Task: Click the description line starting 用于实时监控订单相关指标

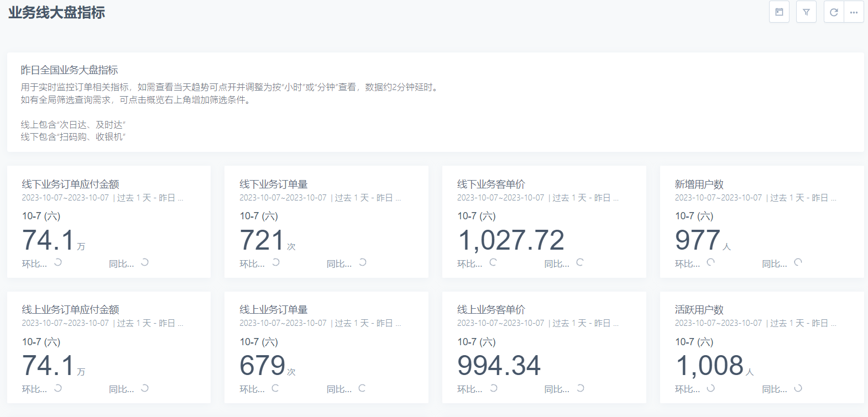Action: pos(231,87)
